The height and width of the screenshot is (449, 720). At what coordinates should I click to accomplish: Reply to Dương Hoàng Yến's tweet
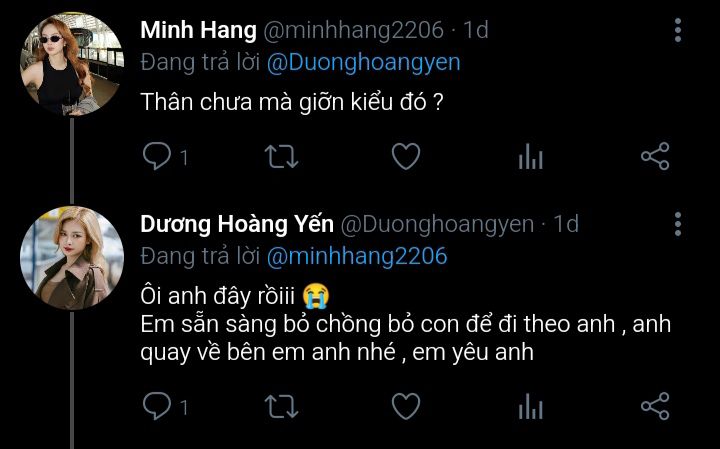(x=156, y=405)
